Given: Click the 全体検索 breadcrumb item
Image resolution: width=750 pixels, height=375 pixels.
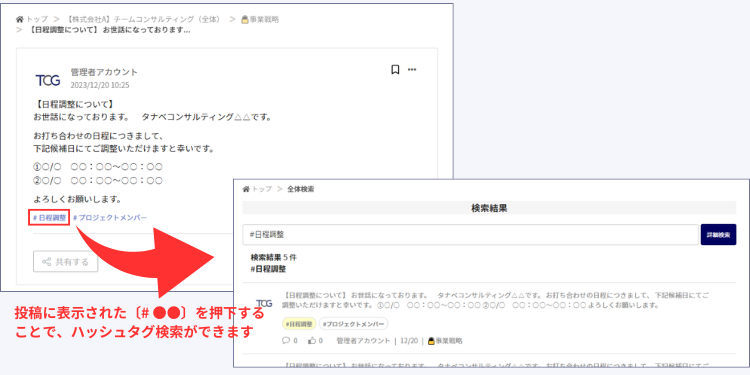Looking at the screenshot, I should pos(300,189).
